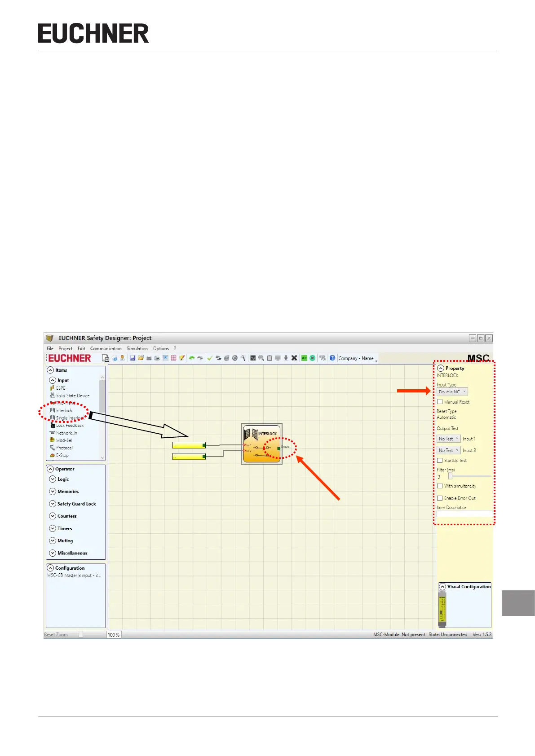Toggle the Enable Error Out checkbox

440,498
